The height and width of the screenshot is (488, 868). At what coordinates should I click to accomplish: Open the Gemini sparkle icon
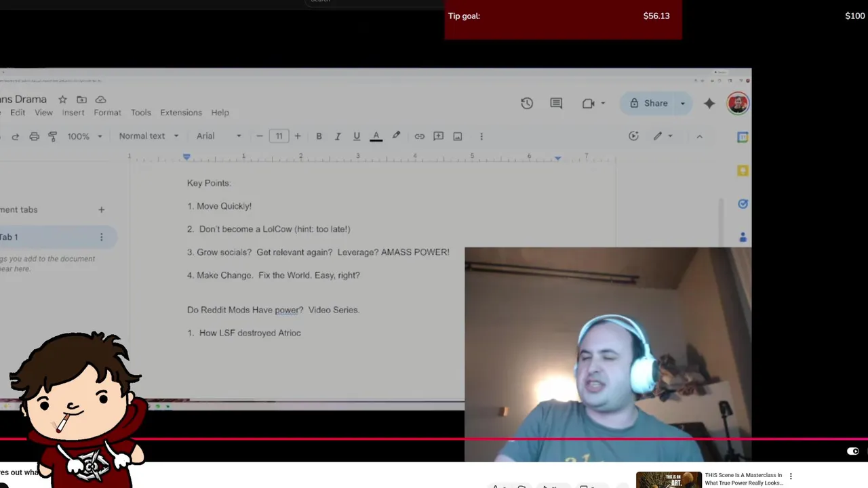coord(709,103)
